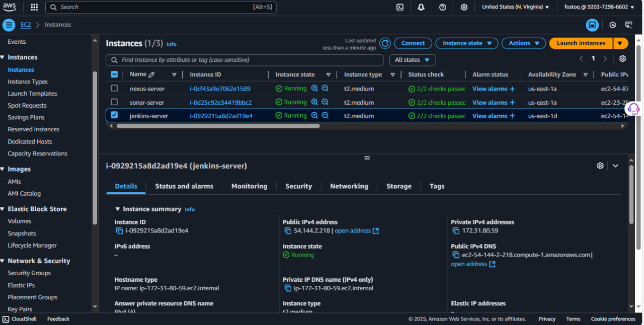This screenshot has height=325, width=644.
Task: Switch to the Status and alarms tab
Action: [x=184, y=186]
